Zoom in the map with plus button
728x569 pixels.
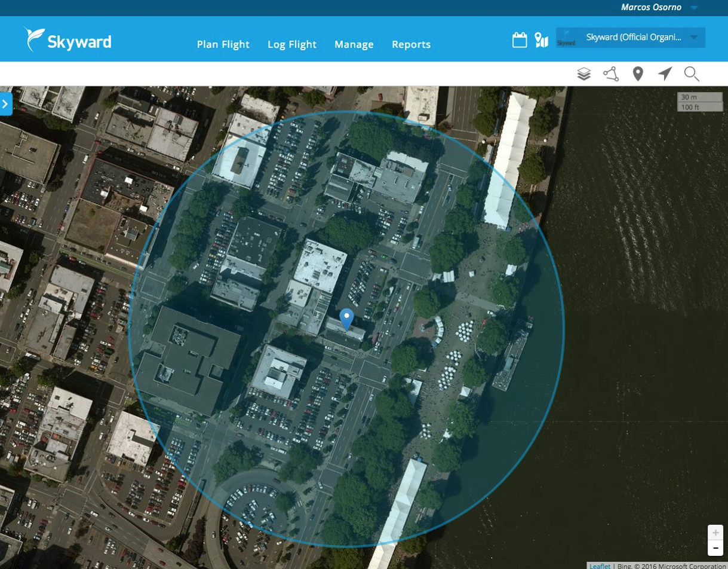pos(715,533)
